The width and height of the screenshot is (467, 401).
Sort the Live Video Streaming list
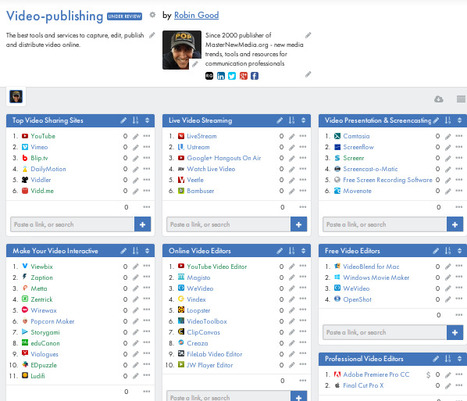point(292,121)
